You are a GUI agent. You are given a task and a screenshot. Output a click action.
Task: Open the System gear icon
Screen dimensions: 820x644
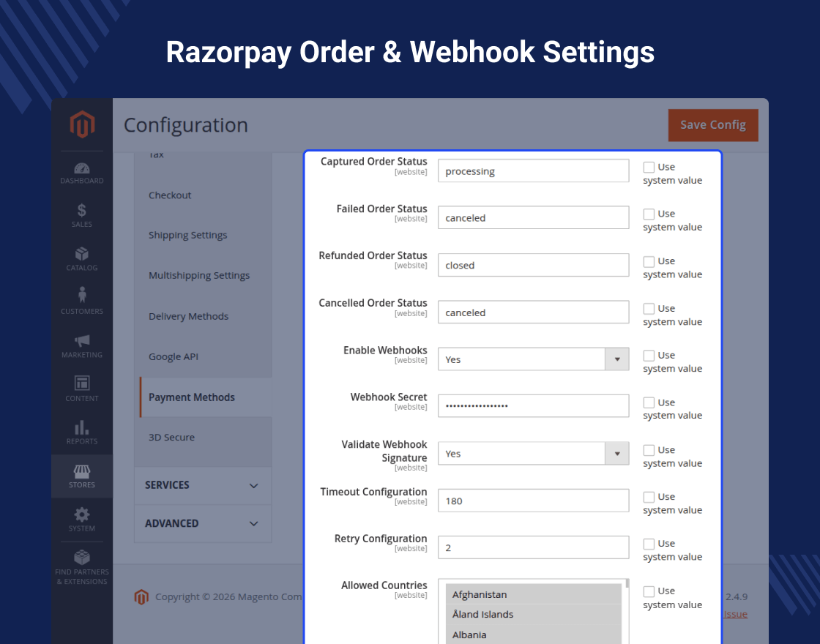click(x=82, y=514)
